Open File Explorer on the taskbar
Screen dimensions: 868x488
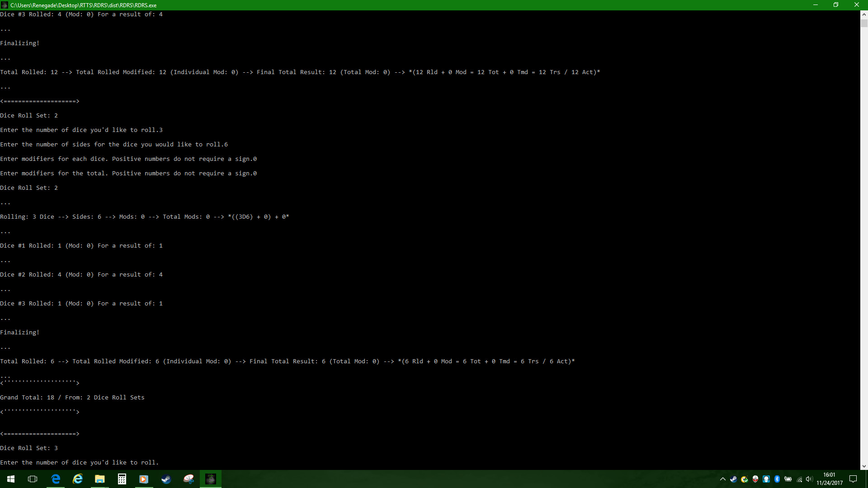99,479
